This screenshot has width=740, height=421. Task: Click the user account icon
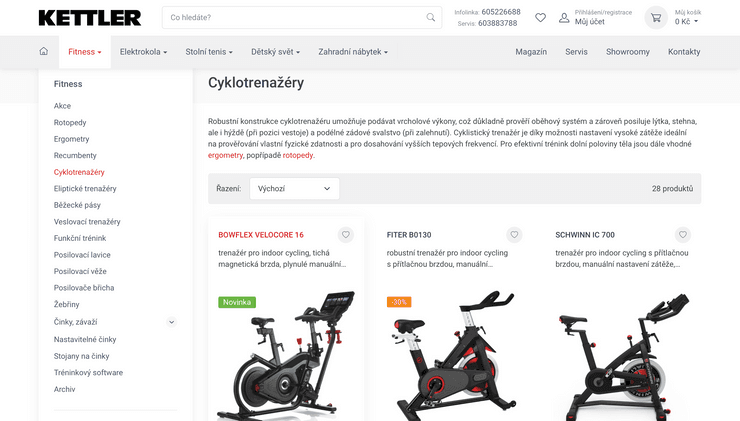564,18
